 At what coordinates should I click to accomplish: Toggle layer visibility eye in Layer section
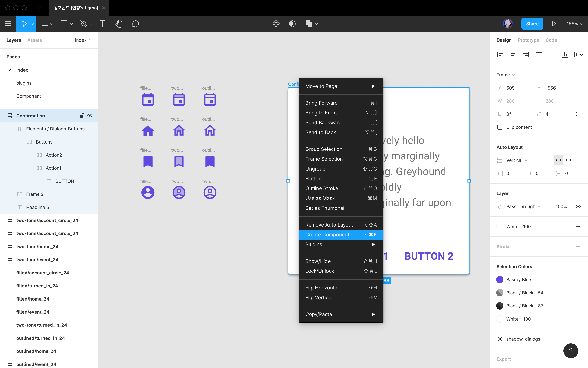pos(578,206)
